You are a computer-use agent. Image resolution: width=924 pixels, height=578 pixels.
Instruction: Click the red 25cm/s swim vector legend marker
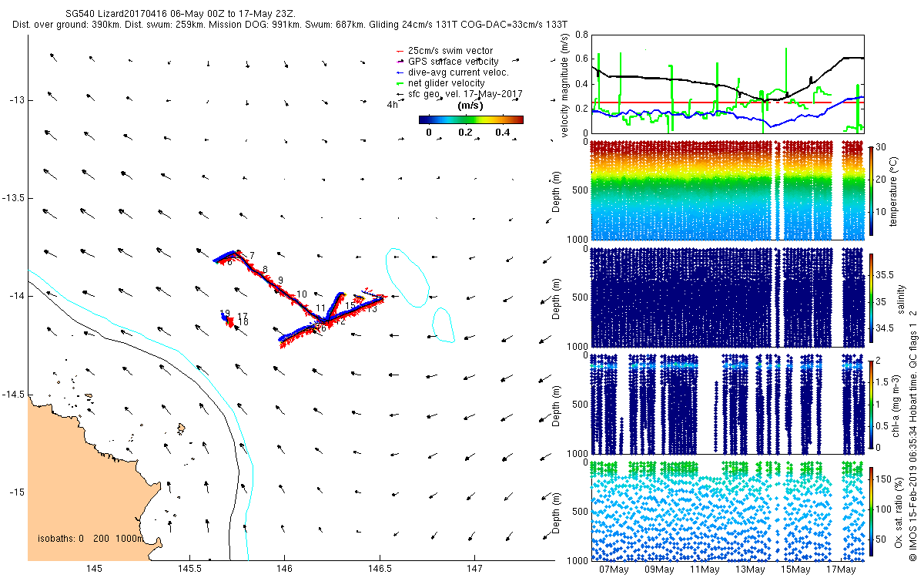(x=398, y=51)
